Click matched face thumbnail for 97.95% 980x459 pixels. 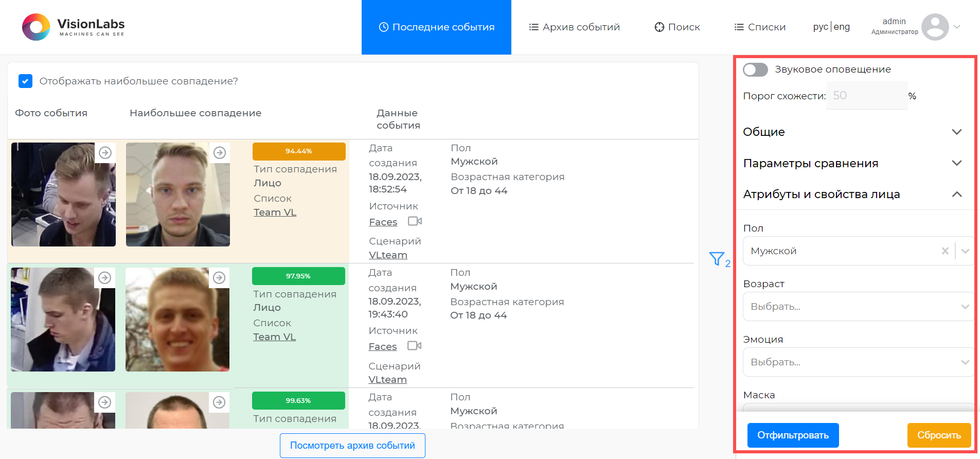click(x=177, y=320)
